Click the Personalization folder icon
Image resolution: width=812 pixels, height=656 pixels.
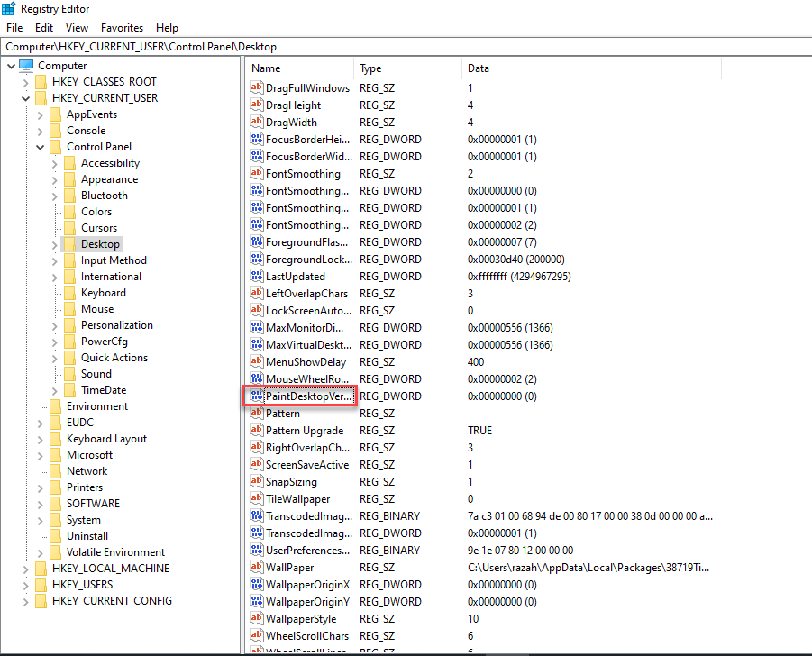coord(69,325)
